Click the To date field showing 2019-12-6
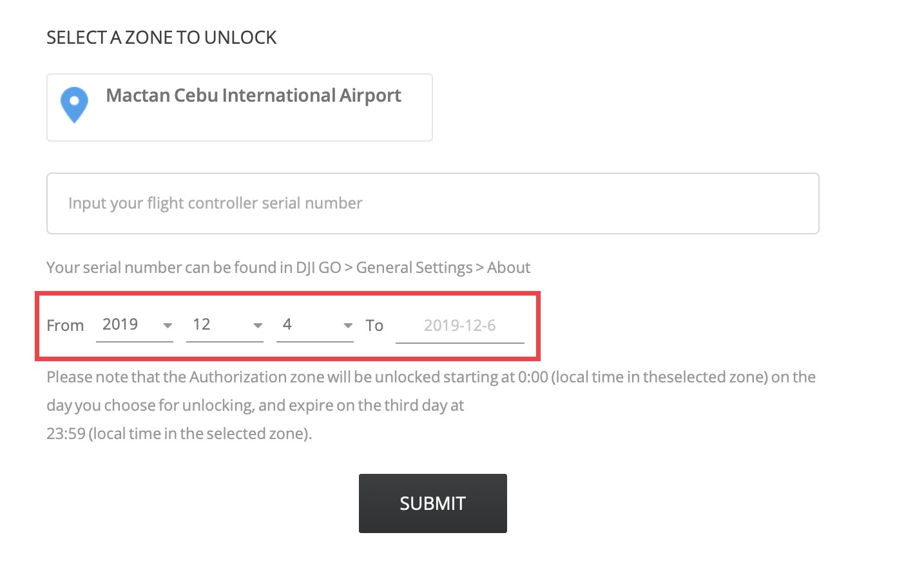This screenshot has width=924, height=573. tap(459, 326)
